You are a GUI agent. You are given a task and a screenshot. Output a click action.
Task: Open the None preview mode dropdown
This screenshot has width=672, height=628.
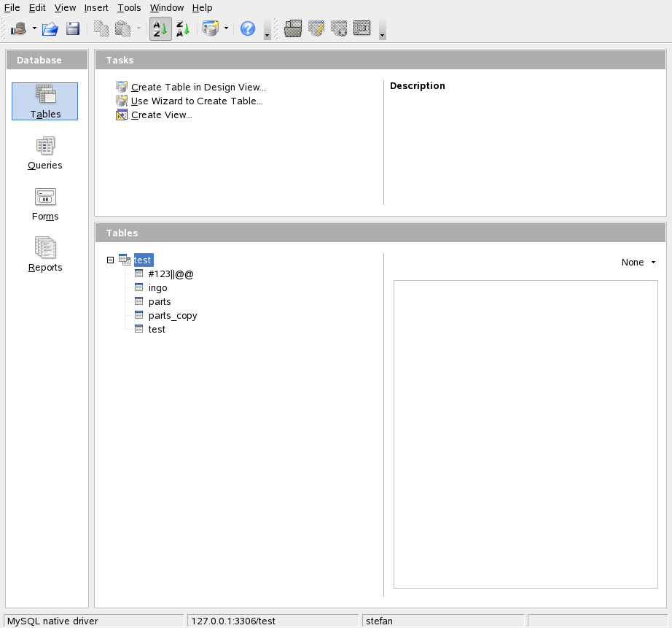(638, 263)
